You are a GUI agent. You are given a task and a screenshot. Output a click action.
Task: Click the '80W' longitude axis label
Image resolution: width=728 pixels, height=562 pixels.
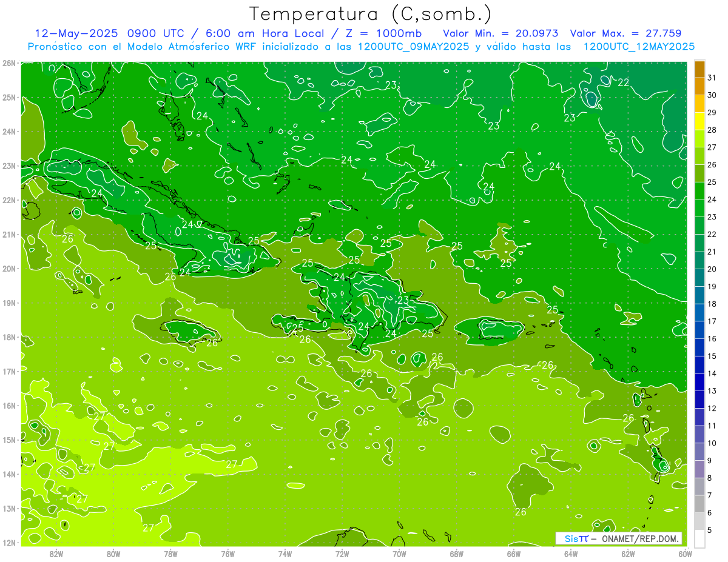click(113, 553)
